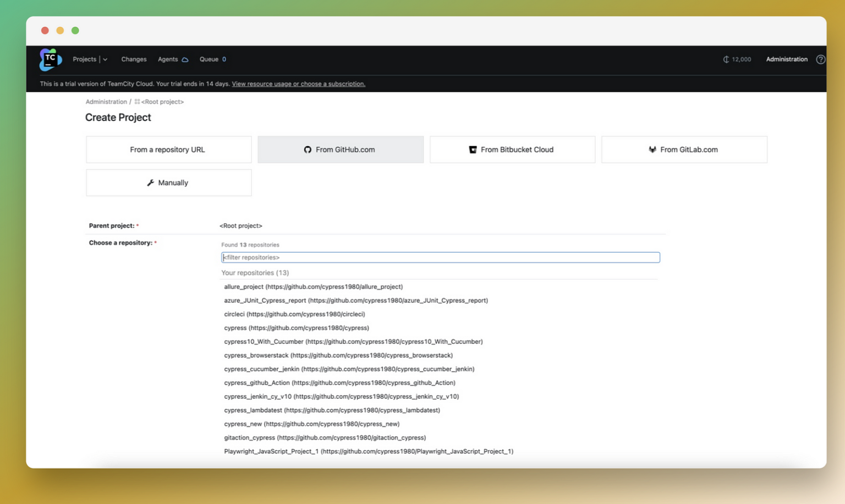Open the View resource usage subscription link
The width and height of the screenshot is (845, 504).
pos(298,84)
